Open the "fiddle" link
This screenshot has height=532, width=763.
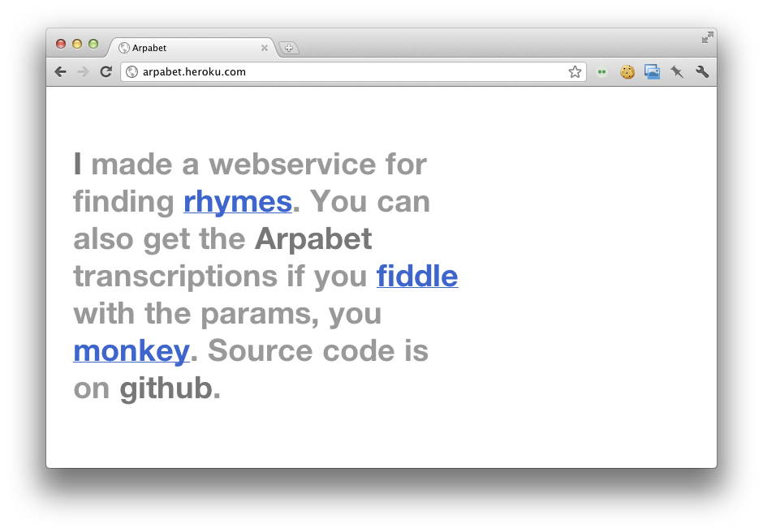417,276
